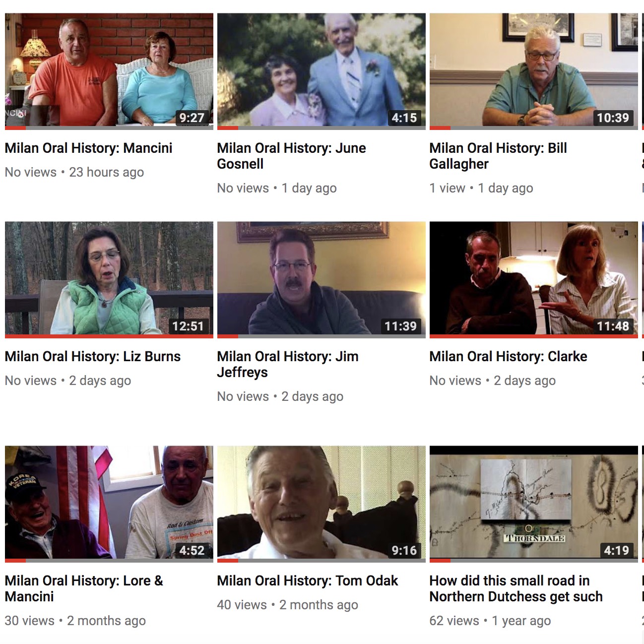Open June Gosnell video thumbnail

click(322, 71)
